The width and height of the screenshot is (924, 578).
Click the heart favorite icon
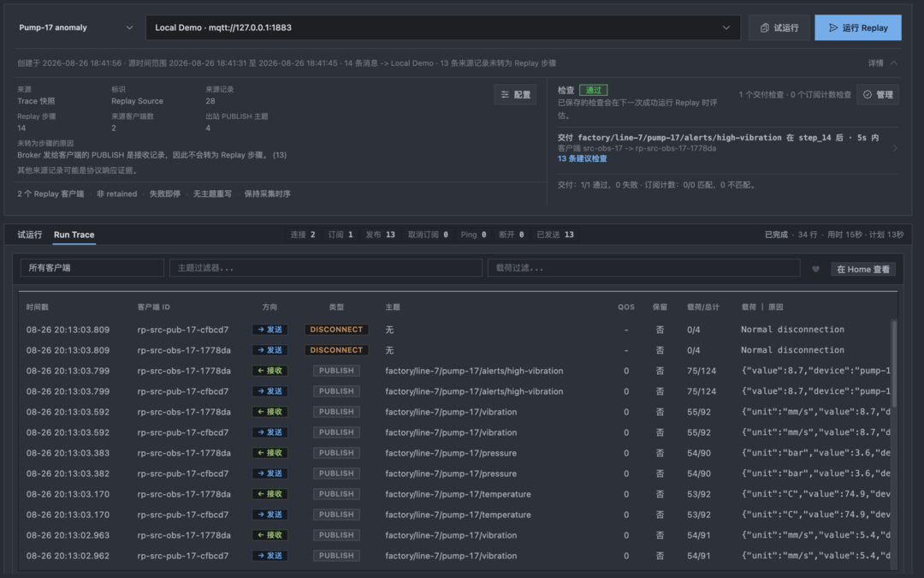click(x=815, y=269)
